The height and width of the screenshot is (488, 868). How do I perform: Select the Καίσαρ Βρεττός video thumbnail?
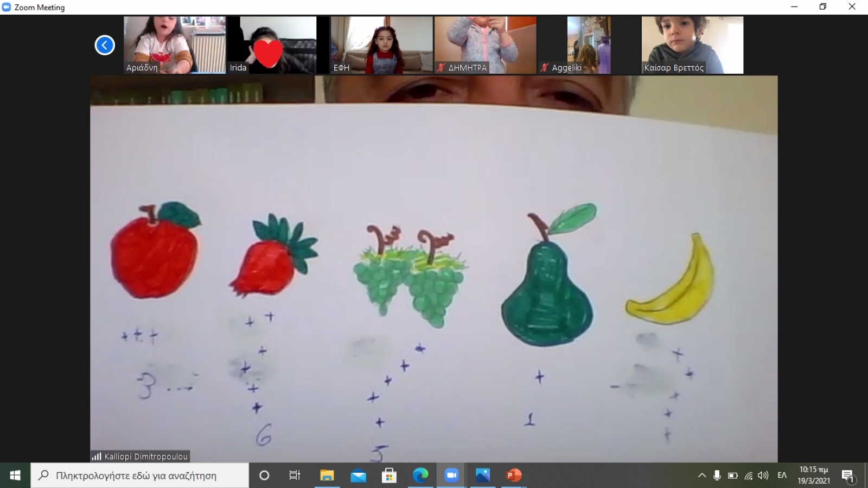pyautogui.click(x=692, y=44)
